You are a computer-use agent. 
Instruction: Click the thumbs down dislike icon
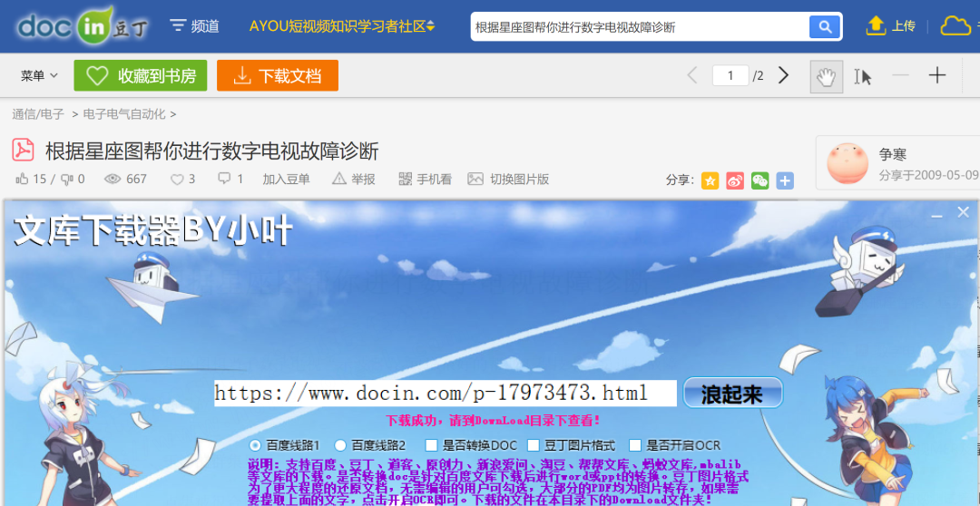coord(67,180)
